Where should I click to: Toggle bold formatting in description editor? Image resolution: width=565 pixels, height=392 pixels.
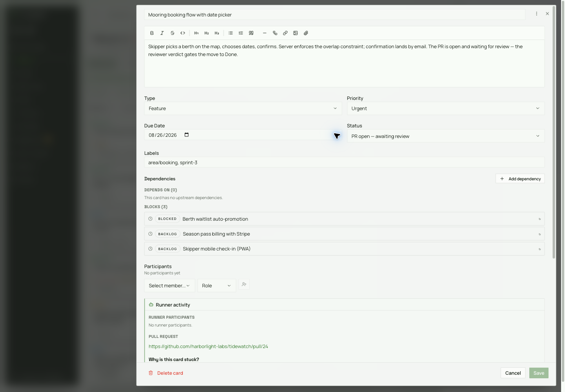click(152, 33)
